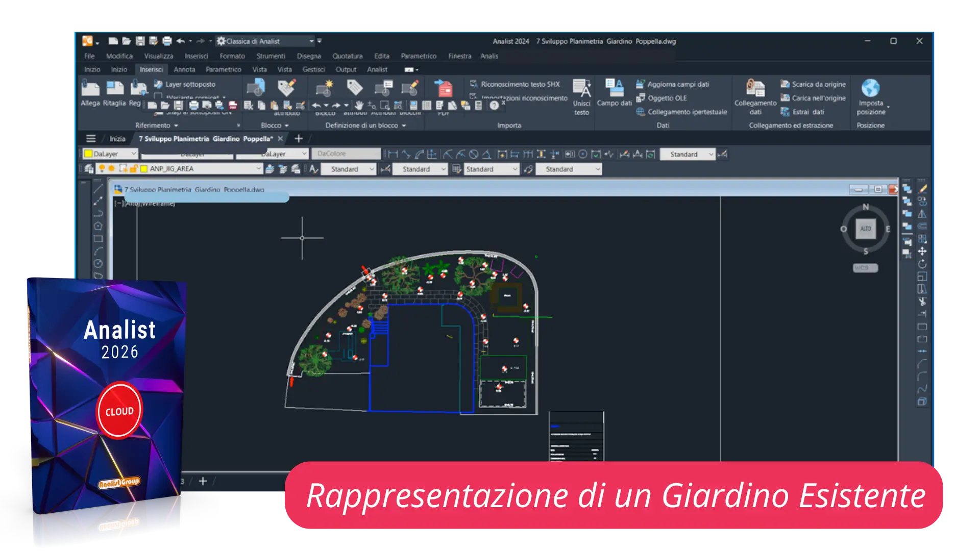Click the Allega attach reference icon
Image resolution: width=980 pixels, height=551 pixels.
pos(90,88)
